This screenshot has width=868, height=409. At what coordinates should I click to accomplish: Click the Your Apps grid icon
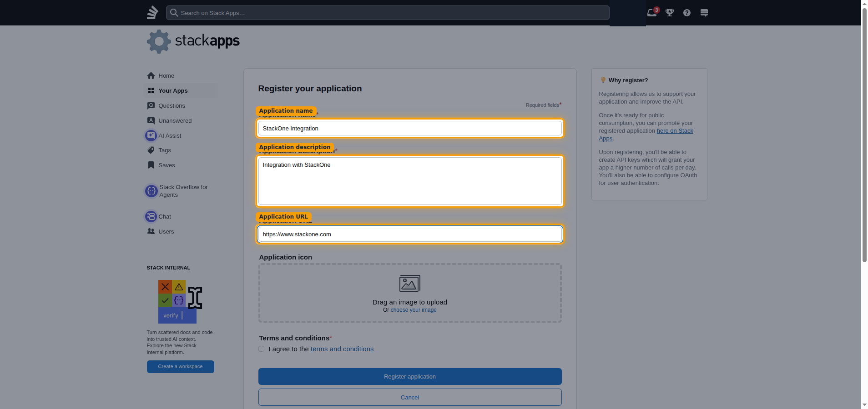click(151, 90)
